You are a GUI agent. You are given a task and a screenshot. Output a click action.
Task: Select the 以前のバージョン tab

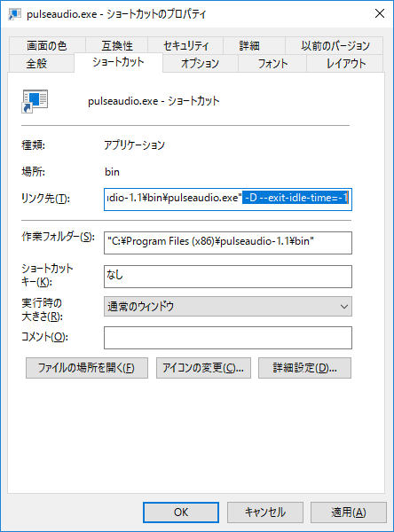coord(335,45)
